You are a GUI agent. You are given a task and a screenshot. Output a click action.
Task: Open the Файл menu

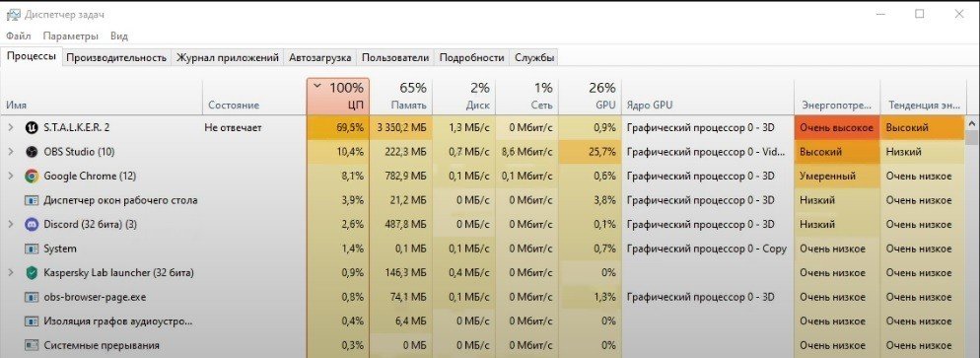coord(18,36)
